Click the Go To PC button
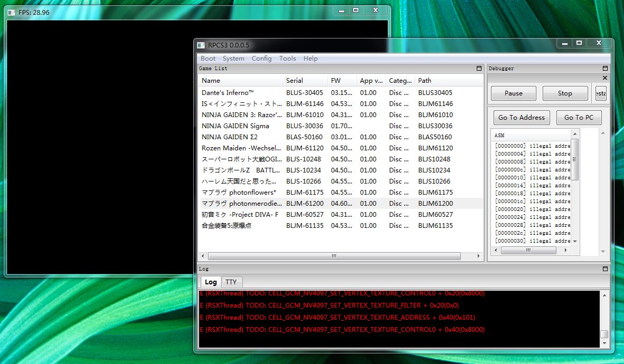The height and width of the screenshot is (364, 624). [x=579, y=118]
